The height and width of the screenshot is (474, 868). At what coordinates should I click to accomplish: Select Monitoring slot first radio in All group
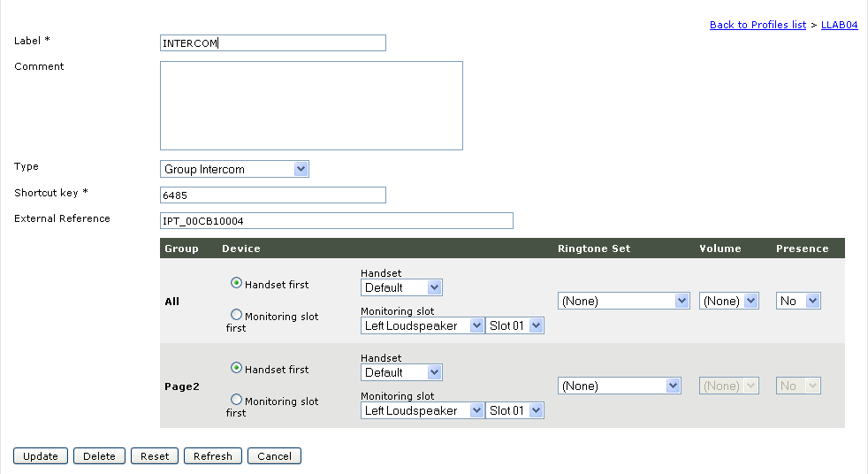coord(236,315)
